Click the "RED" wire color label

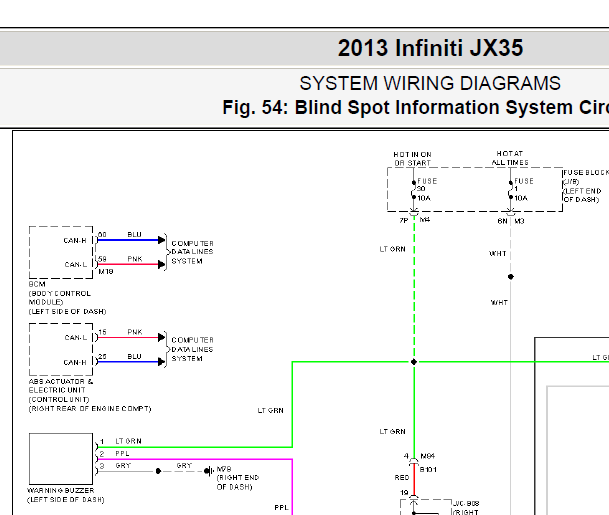[402, 478]
